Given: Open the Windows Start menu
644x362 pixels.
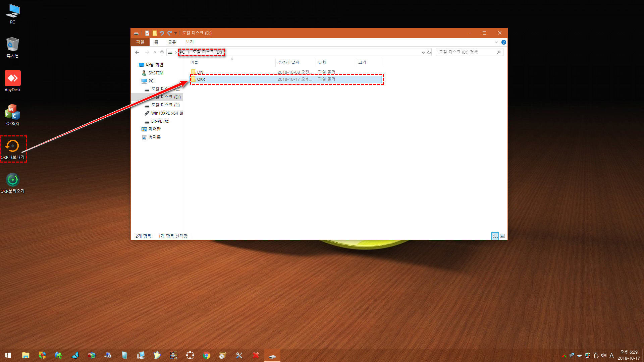Looking at the screenshot, I should click(x=8, y=355).
